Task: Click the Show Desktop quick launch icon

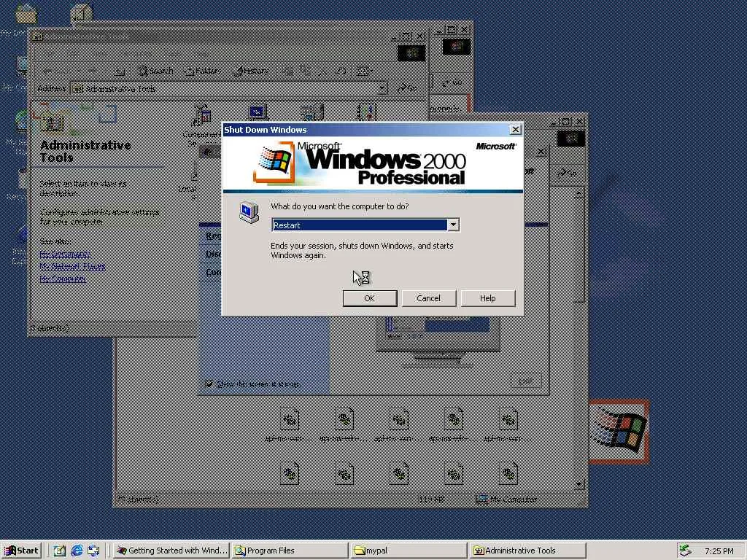Action: pyautogui.click(x=59, y=551)
